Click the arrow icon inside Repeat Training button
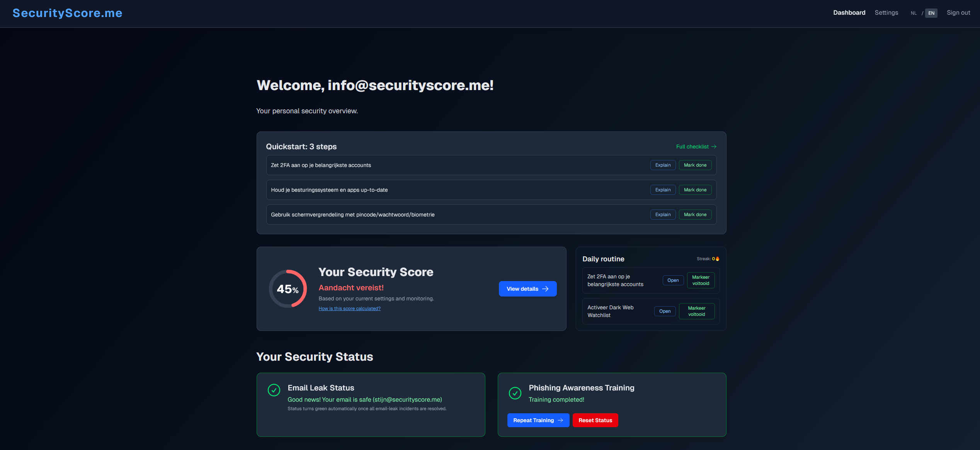This screenshot has width=980, height=450. pos(561,420)
